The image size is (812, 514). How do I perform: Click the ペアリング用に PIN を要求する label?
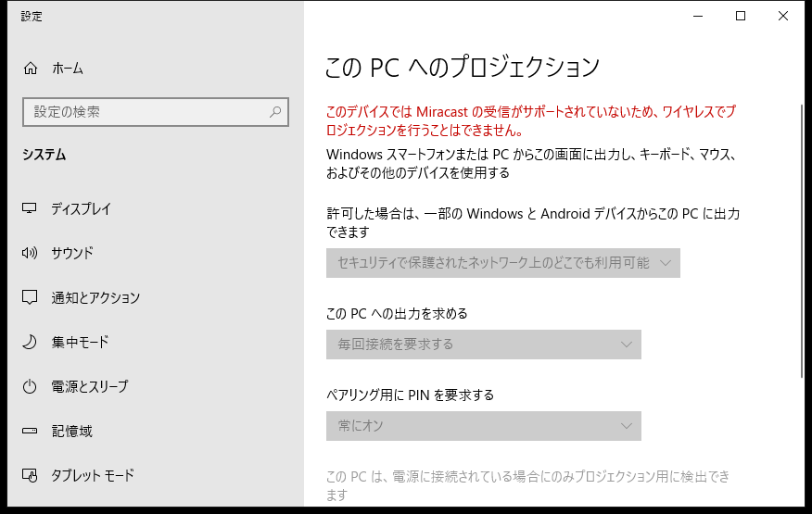click(x=410, y=395)
